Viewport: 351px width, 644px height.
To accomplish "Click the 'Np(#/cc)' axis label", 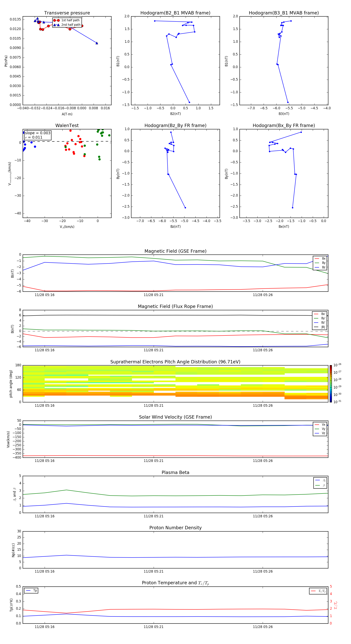I will pyautogui.click(x=13, y=550).
